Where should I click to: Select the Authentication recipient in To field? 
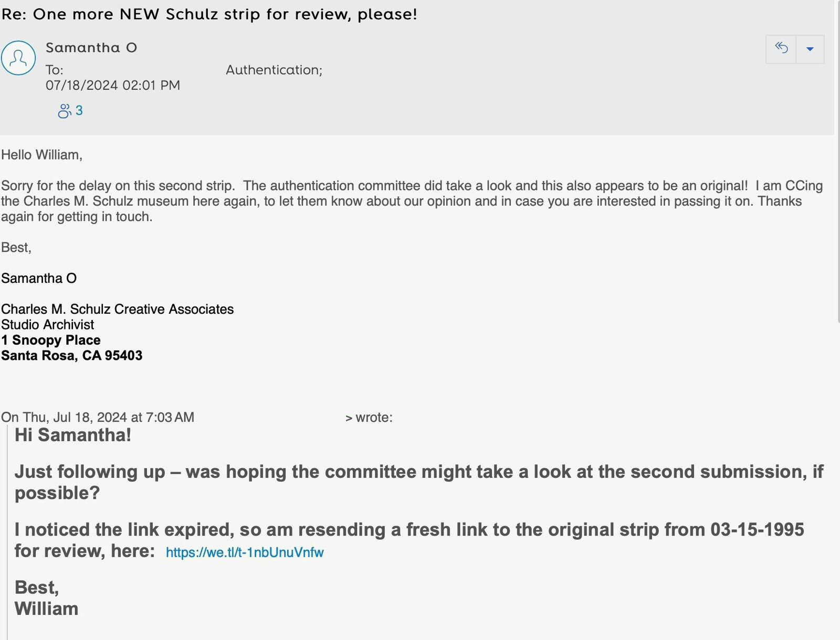pyautogui.click(x=274, y=70)
